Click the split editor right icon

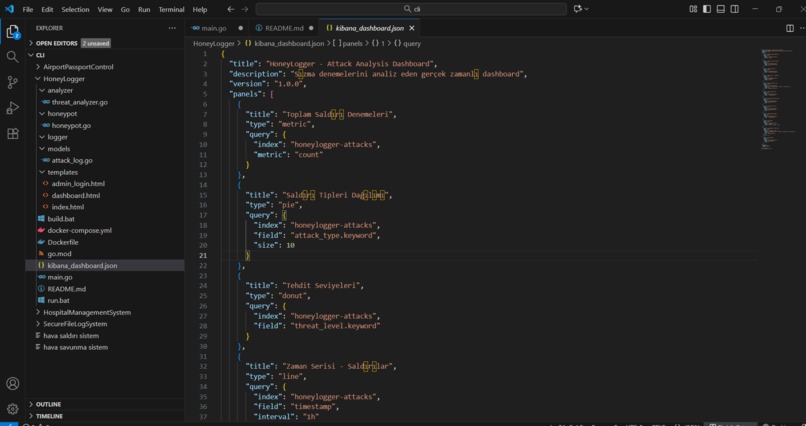[x=790, y=28]
